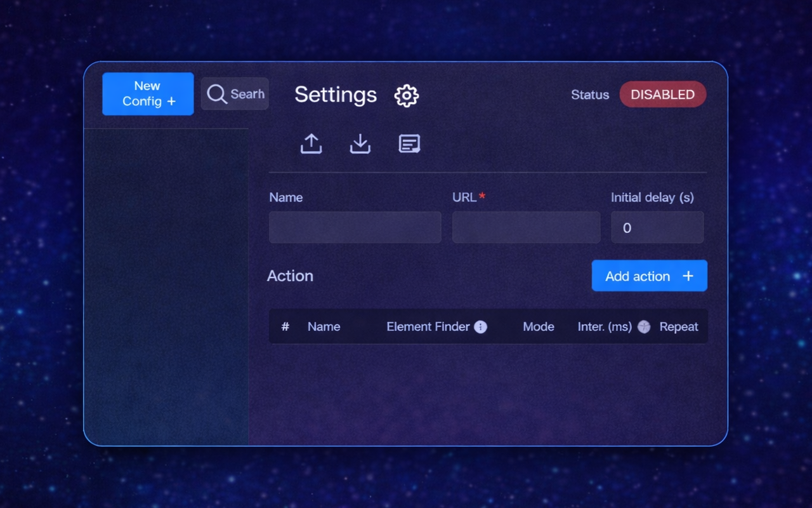Click the Repeat column header

pyautogui.click(x=679, y=327)
